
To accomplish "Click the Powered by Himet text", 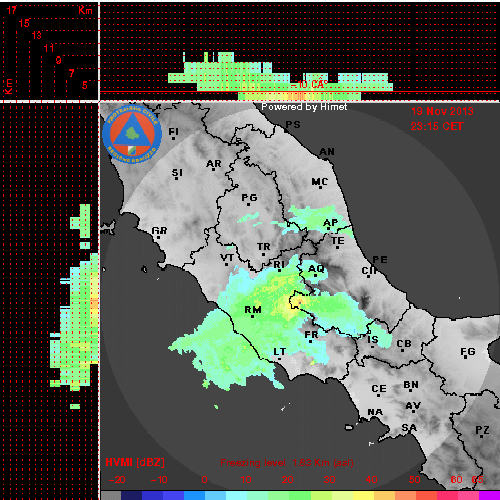I will (x=304, y=107).
